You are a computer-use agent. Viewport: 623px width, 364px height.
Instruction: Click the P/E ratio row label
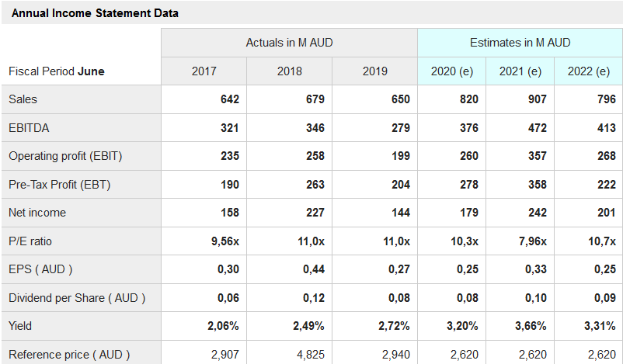[30, 241]
